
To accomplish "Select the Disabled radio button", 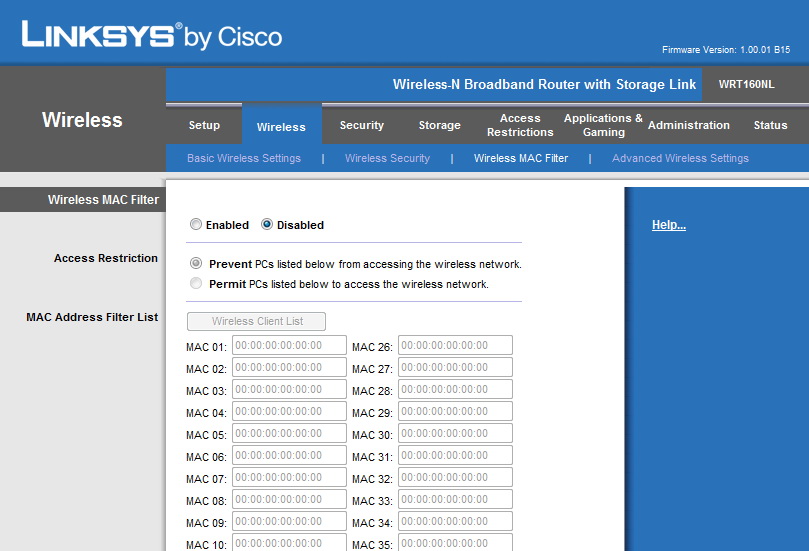I will click(x=267, y=224).
